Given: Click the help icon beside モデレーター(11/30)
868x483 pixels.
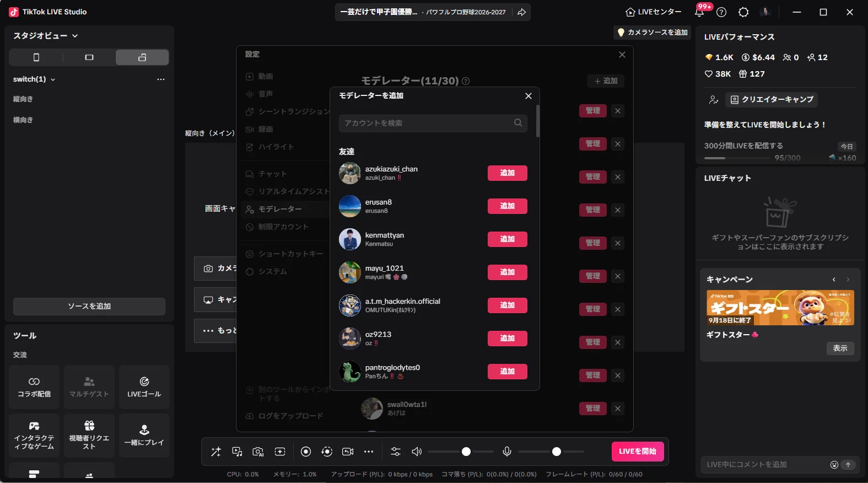Looking at the screenshot, I should [x=466, y=81].
